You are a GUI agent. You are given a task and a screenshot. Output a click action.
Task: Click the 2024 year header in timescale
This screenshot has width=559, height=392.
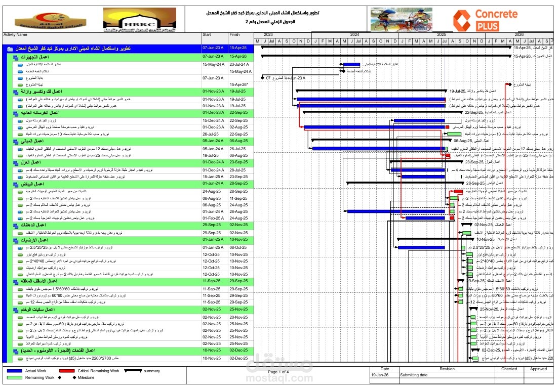[355, 34]
